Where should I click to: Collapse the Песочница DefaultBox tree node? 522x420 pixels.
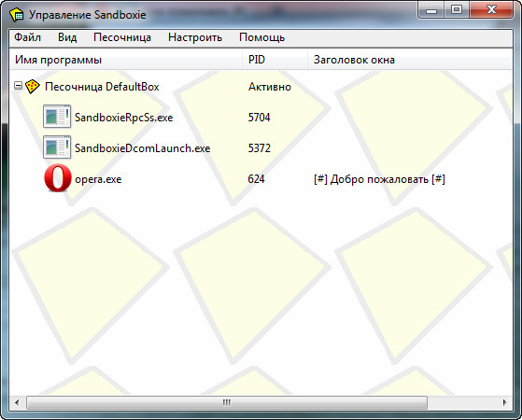(18, 86)
